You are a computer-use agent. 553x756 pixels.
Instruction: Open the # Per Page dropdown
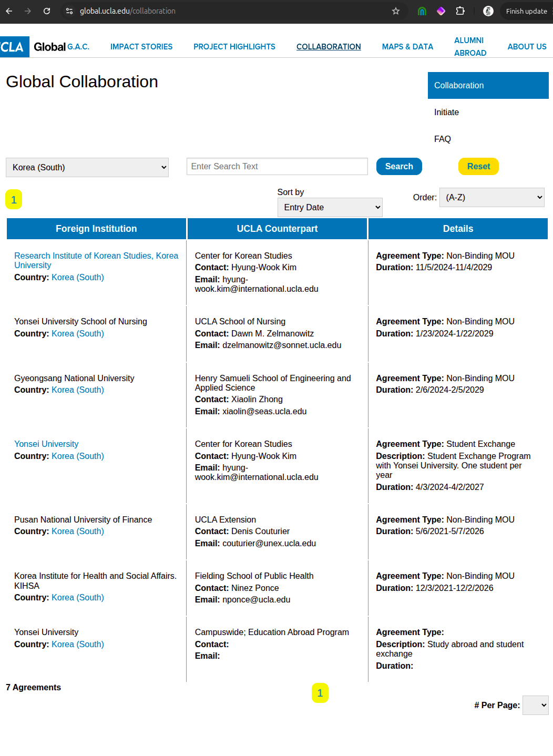click(x=535, y=705)
